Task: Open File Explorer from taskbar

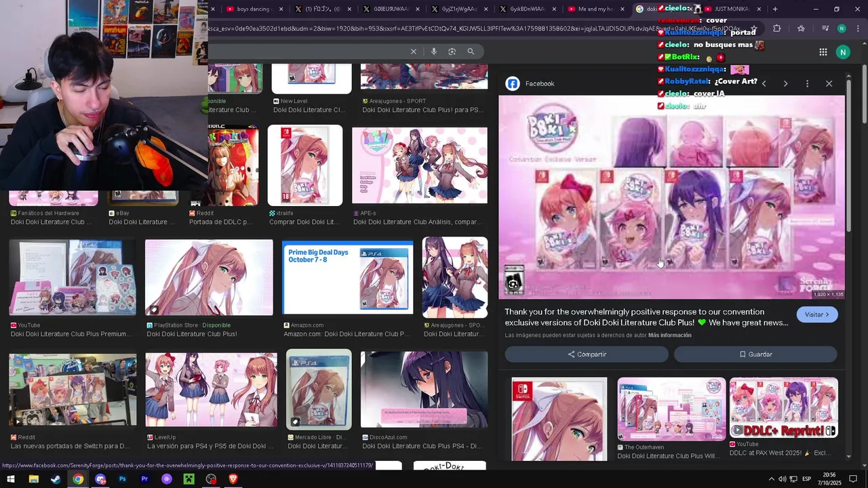Action: click(33, 479)
